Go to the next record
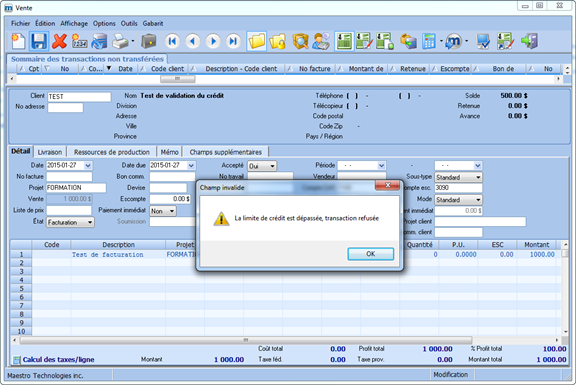 point(213,41)
